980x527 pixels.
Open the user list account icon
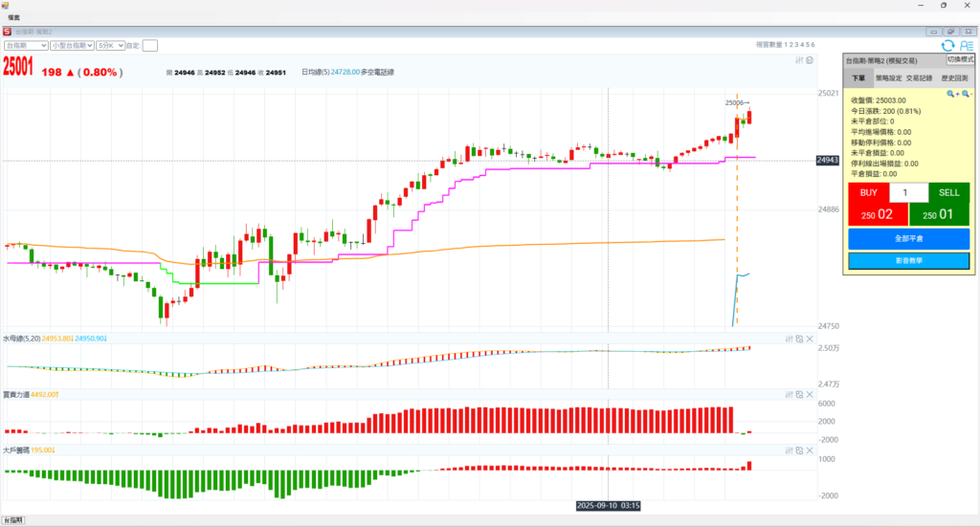967,46
